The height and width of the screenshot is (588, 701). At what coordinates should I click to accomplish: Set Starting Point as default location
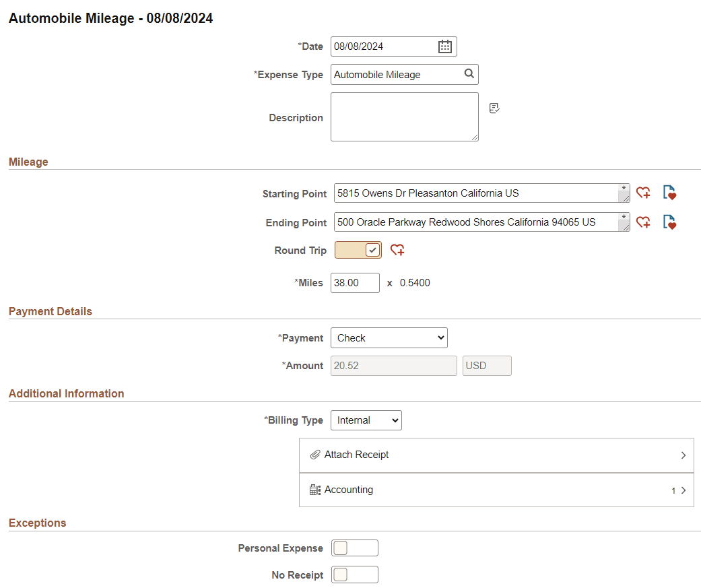coord(669,193)
